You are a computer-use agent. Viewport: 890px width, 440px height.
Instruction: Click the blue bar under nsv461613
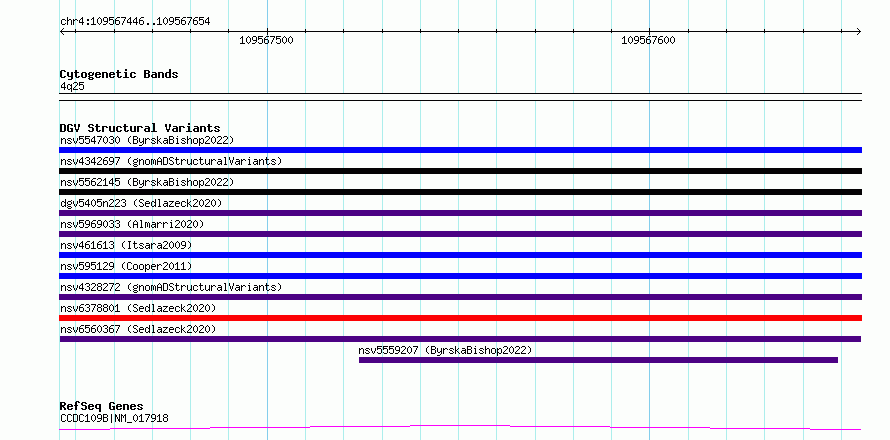pyautogui.click(x=460, y=255)
